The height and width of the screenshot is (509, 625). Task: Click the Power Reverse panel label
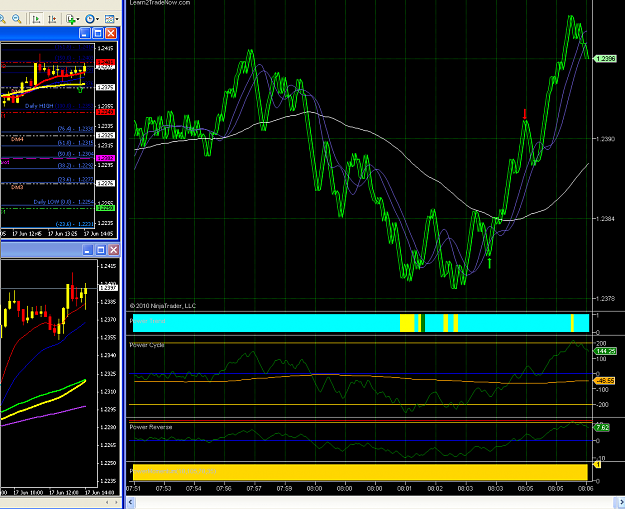(151, 427)
